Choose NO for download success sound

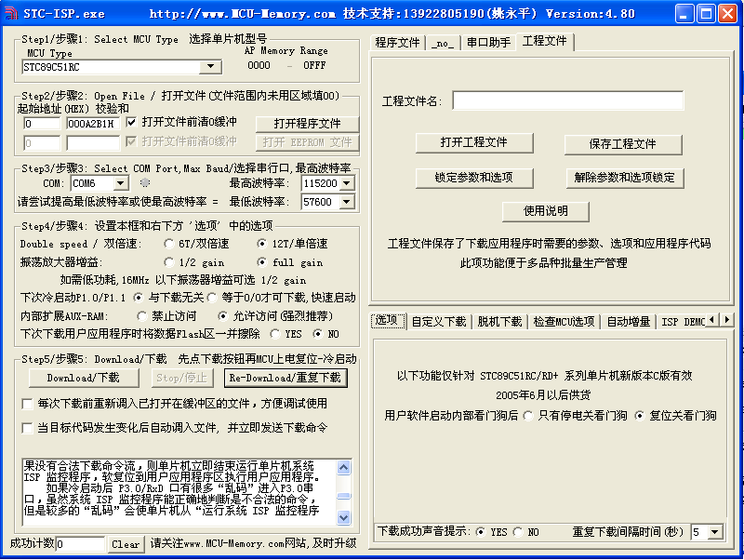click(518, 532)
